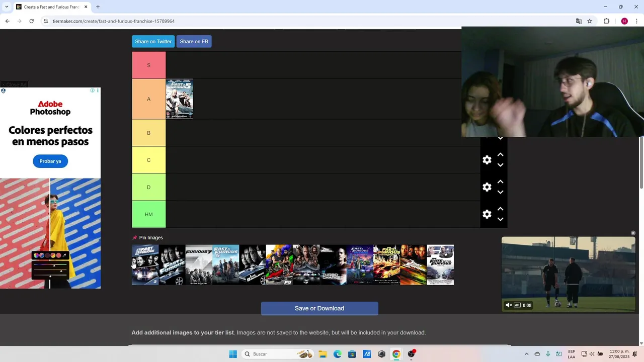The image size is (644, 362).
Task: Open the ad info icon on Photoshop ad
Action: point(92,90)
